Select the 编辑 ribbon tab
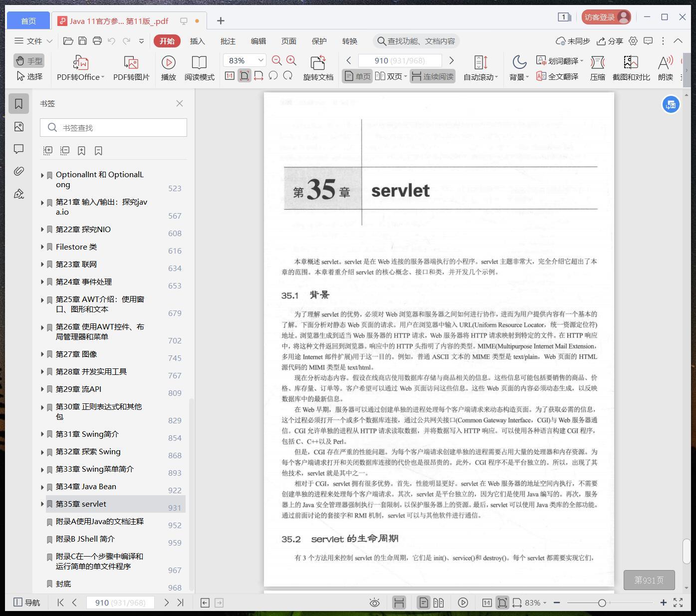Screen dimensions: 696x616 coord(258,41)
